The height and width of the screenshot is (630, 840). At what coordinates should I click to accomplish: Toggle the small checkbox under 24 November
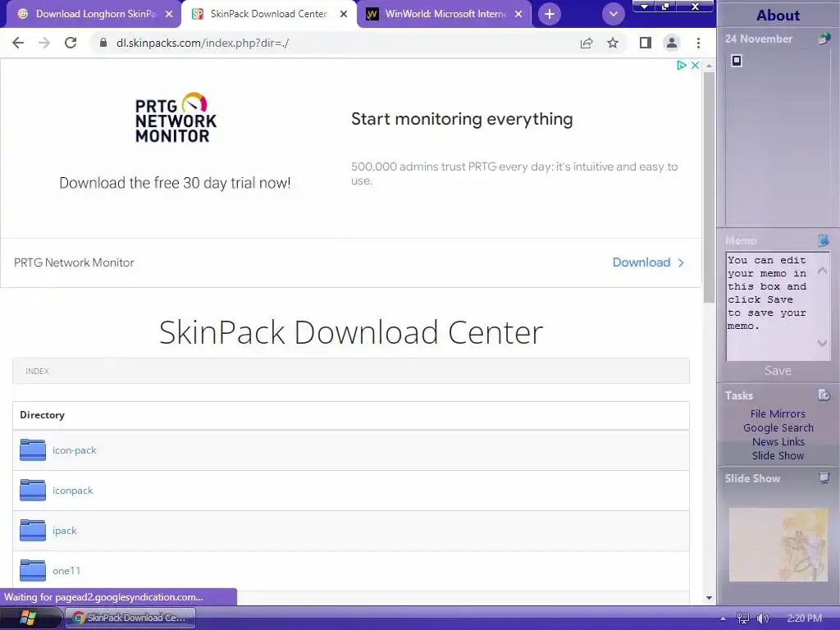coord(737,61)
